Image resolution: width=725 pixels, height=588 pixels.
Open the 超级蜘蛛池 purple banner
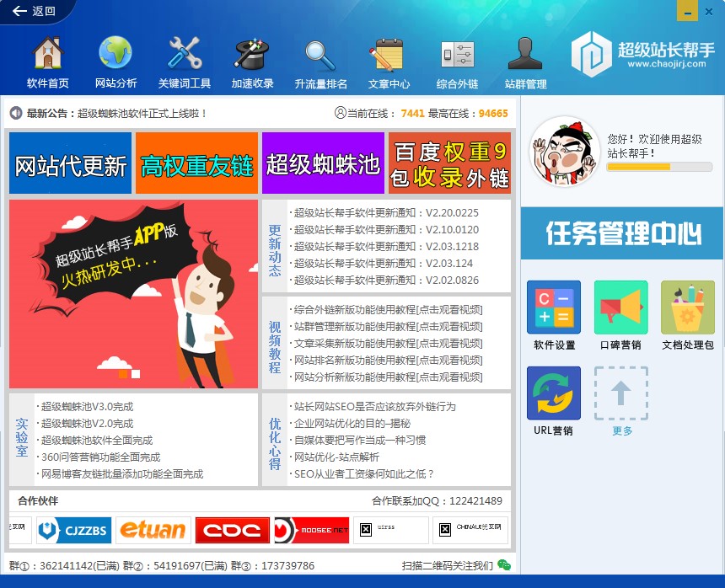323,163
